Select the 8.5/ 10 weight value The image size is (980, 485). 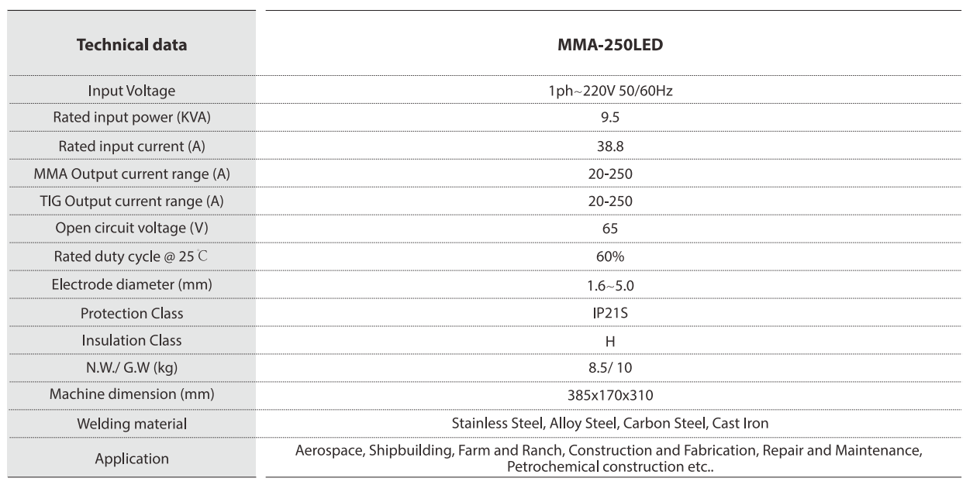click(610, 367)
